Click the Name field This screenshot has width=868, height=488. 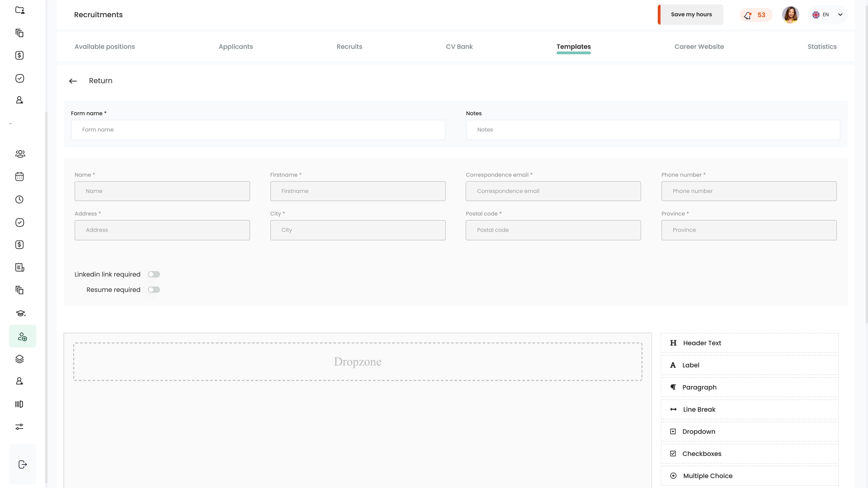pyautogui.click(x=162, y=191)
